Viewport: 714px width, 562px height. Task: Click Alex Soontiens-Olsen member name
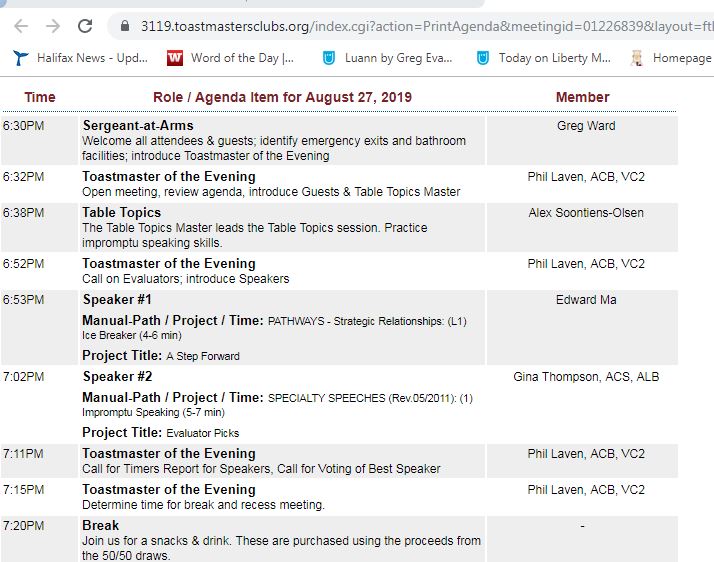point(586,213)
